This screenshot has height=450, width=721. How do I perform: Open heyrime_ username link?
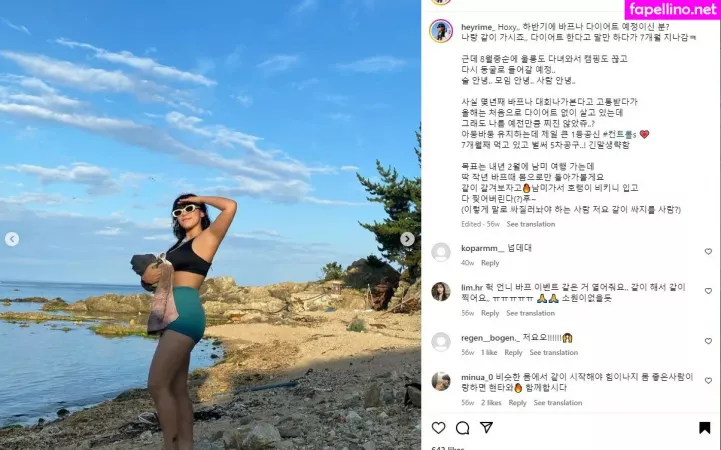(478, 27)
